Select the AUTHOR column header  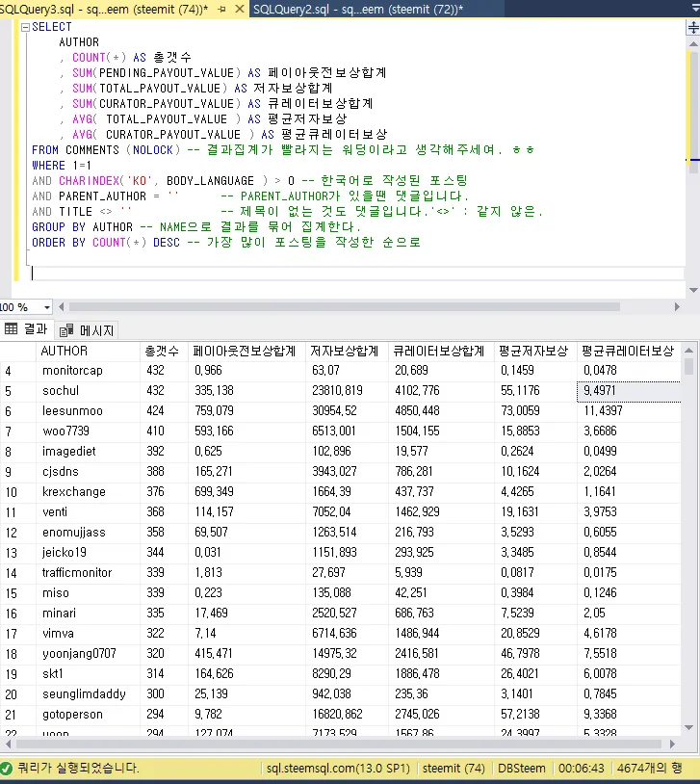point(88,351)
